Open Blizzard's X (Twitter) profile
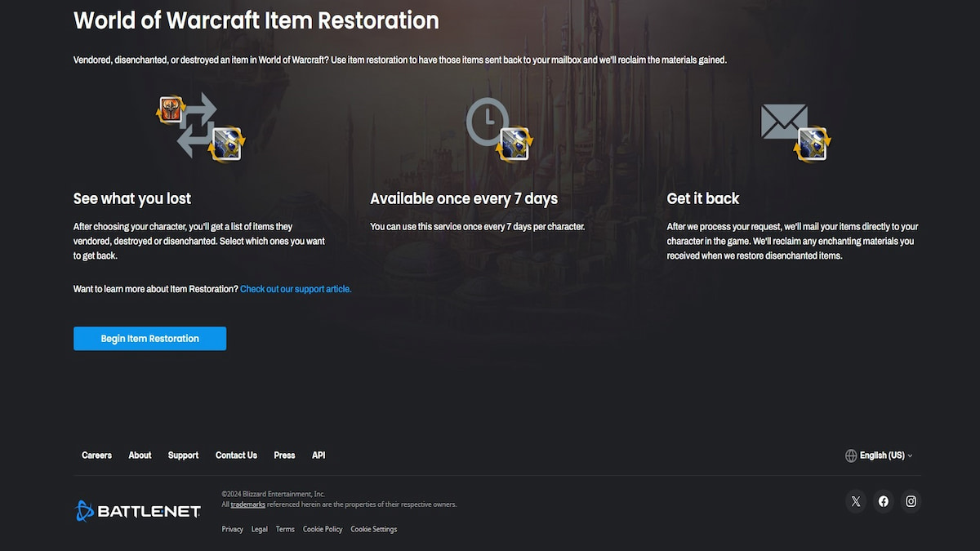The width and height of the screenshot is (980, 551). (855, 500)
